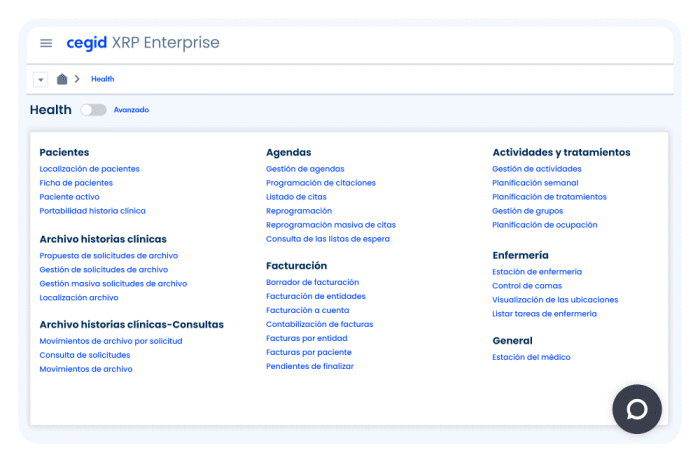700x462 pixels.
Task: Go to Gestión de agendas
Action: tap(305, 169)
